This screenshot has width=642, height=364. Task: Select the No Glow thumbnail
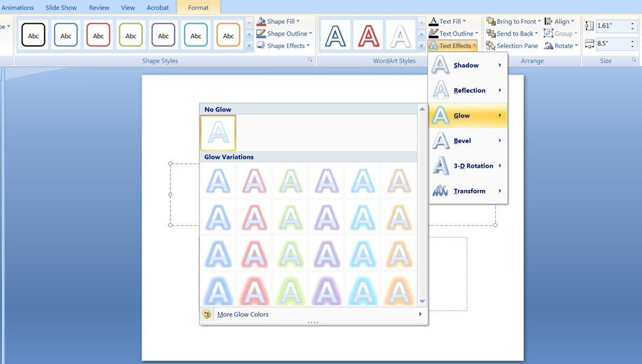218,133
